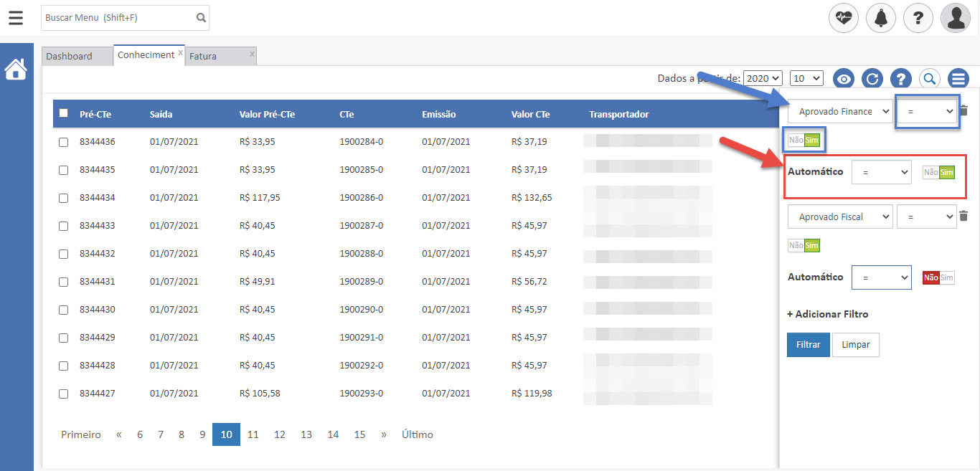This screenshot has height=471, width=980.
Task: Click the magnifier search filter icon
Action: (929, 79)
